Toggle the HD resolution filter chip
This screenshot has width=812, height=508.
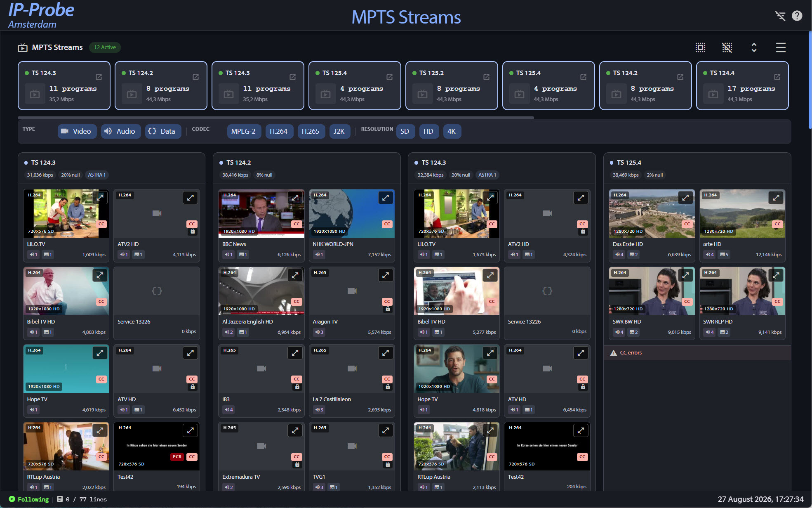click(428, 131)
